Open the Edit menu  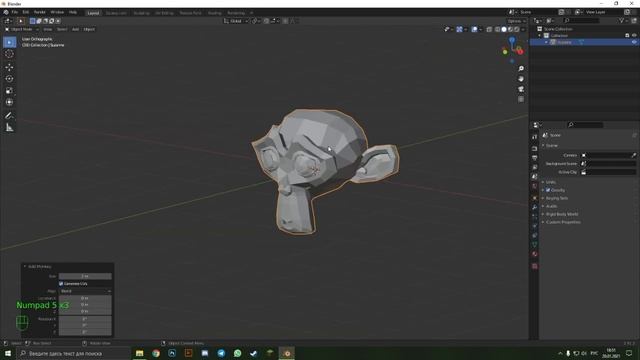26,13
